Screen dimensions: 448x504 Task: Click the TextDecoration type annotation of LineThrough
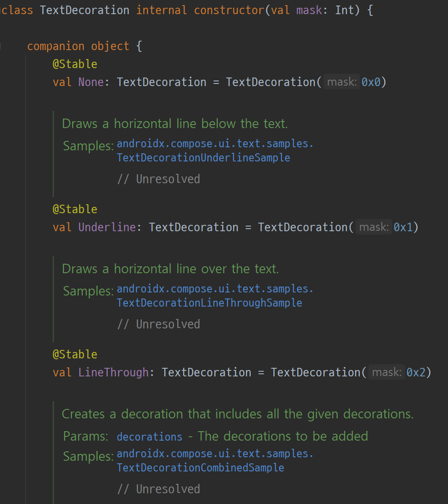click(x=207, y=373)
